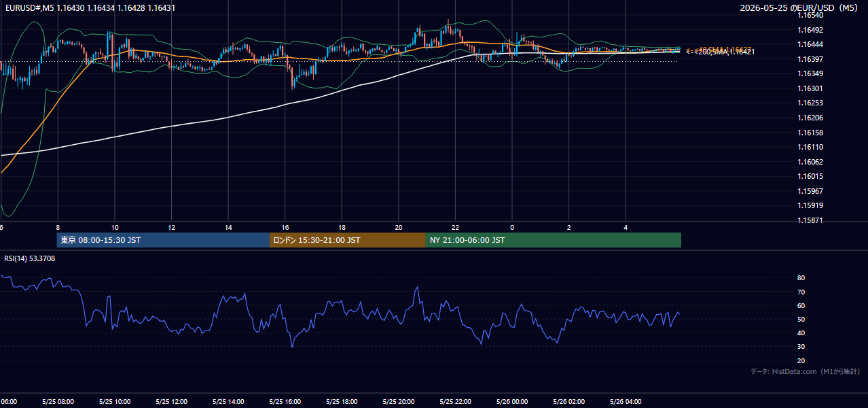Click price axis label 1.16301
Viewport: 868px width, 408px height.
click(810, 88)
